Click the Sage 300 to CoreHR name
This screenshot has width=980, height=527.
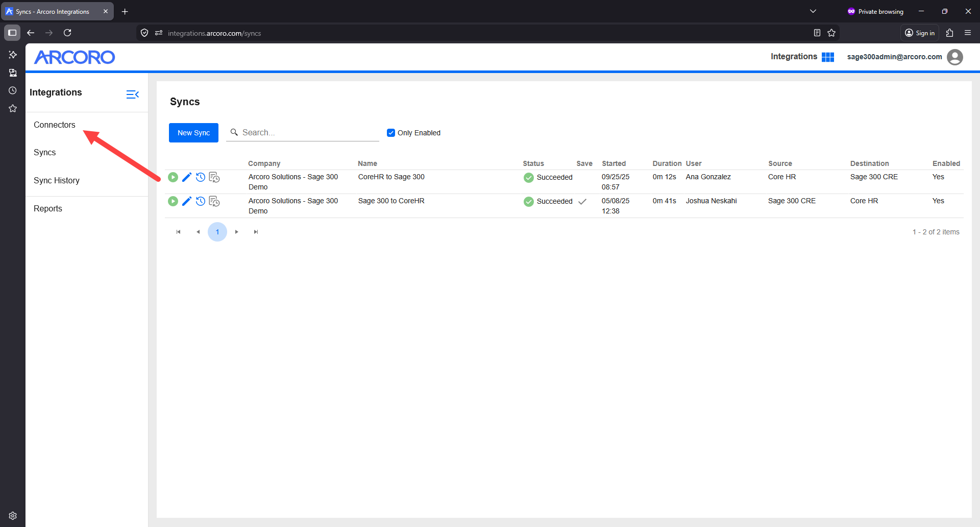[391, 201]
